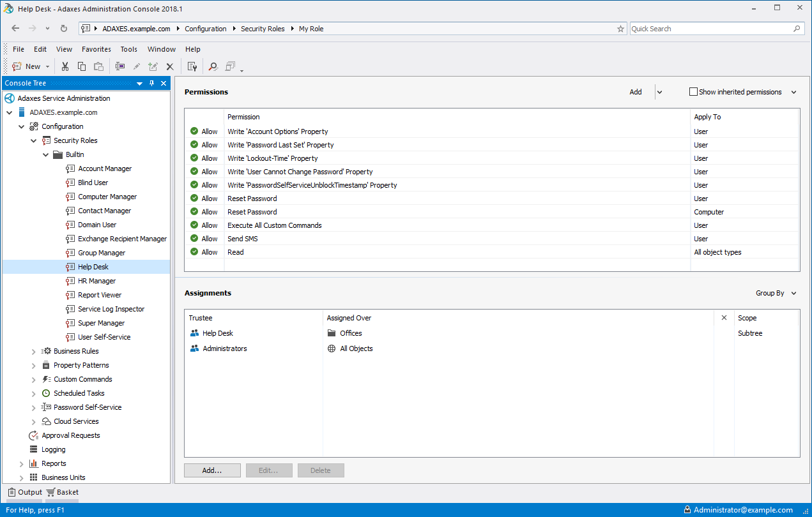Click the Delete (X) toolbar icon

[x=169, y=66]
